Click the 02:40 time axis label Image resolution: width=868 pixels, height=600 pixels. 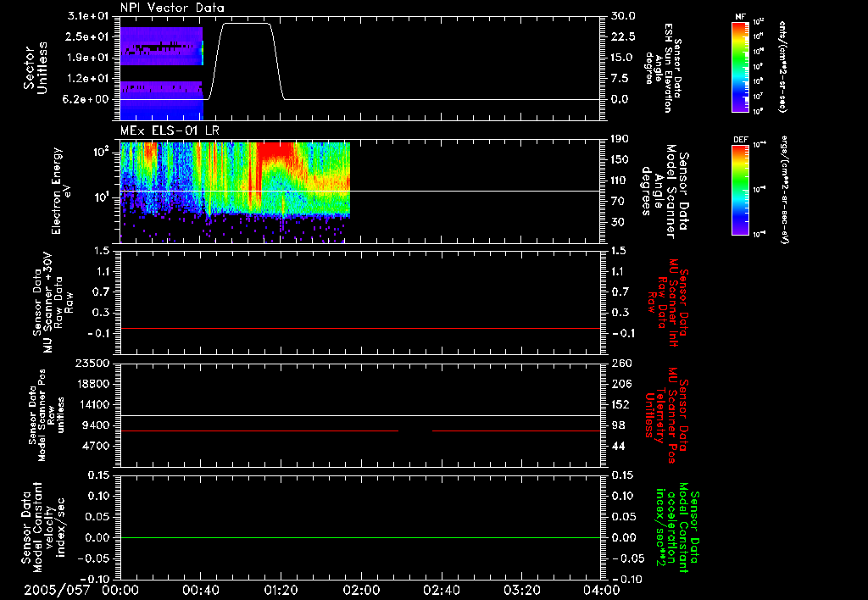(x=441, y=590)
